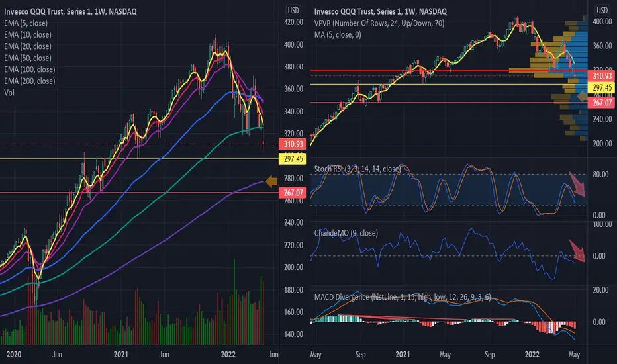This screenshot has width=617, height=364.
Task: Click the Sep label after 2021 on right axis
Action: click(489, 355)
